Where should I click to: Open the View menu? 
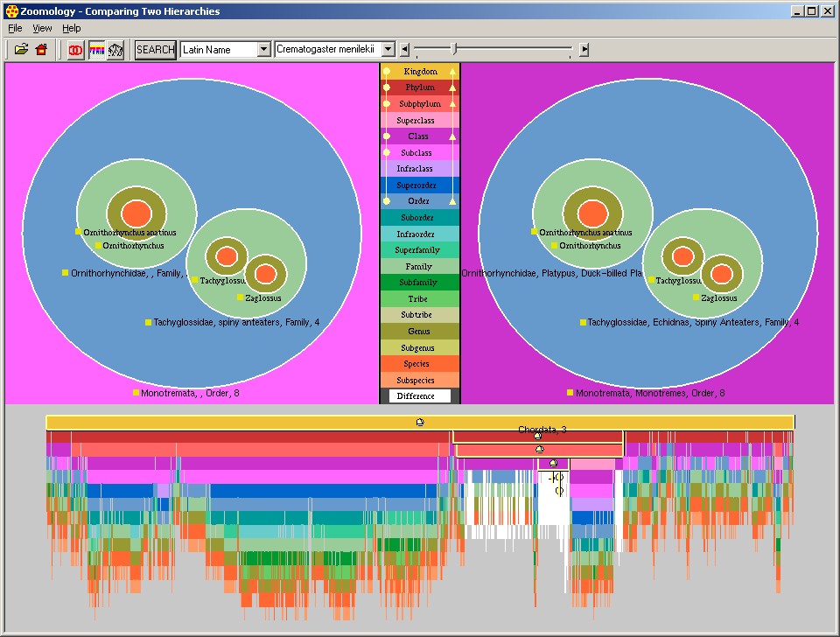[x=42, y=29]
